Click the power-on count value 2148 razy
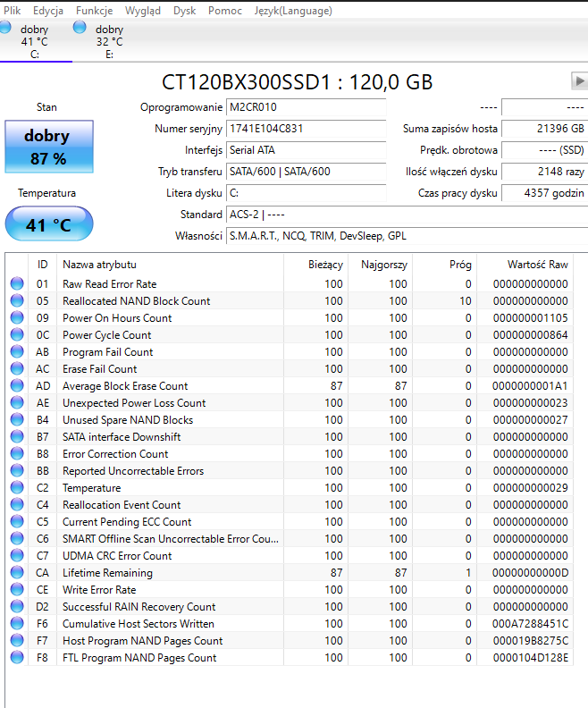Viewport: 588px width, 708px height. pyautogui.click(x=545, y=172)
